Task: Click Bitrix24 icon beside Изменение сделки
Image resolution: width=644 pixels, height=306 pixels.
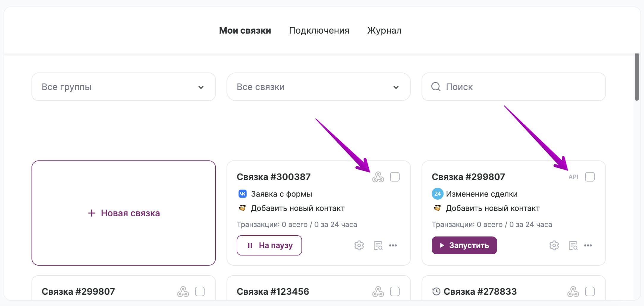Action: [x=437, y=194]
